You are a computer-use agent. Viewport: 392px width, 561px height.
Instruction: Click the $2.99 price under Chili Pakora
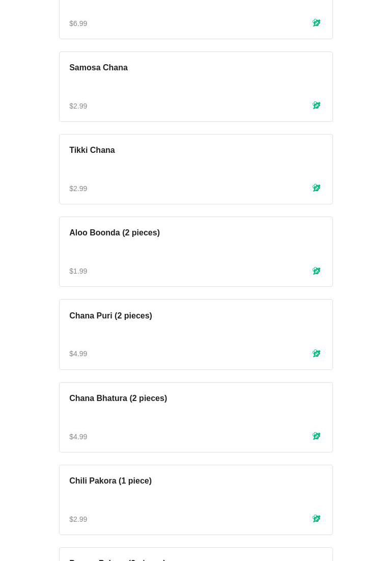[x=78, y=519]
